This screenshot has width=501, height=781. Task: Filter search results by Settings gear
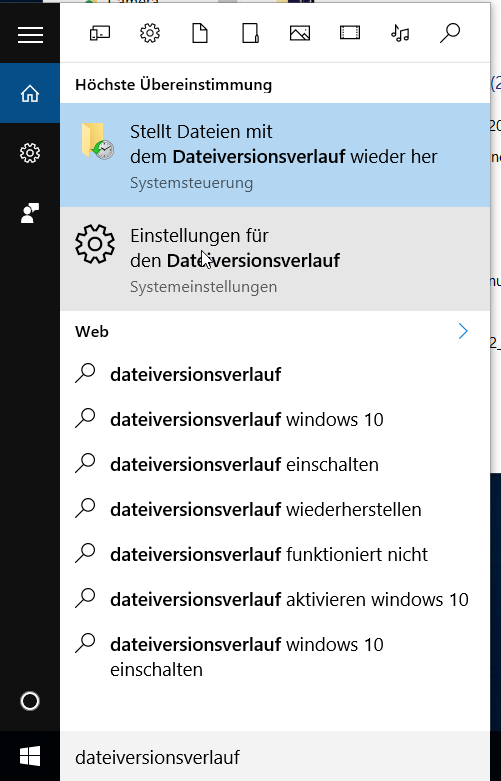coord(150,33)
